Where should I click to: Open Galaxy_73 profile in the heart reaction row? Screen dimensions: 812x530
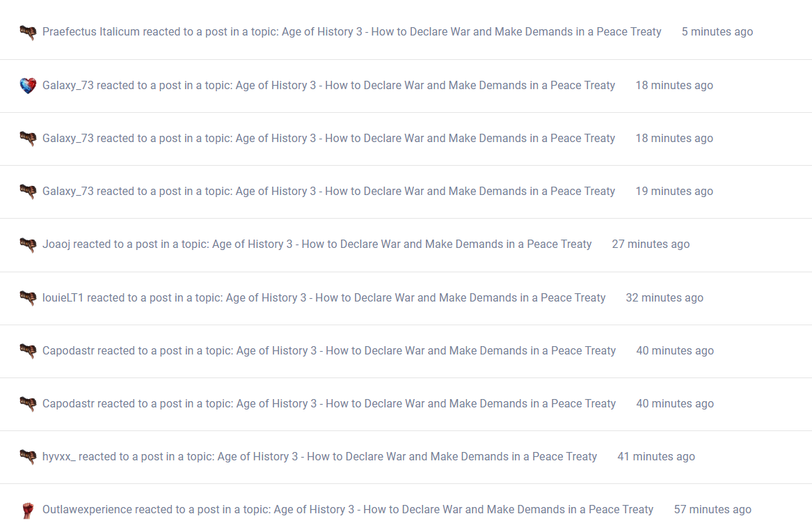click(67, 85)
